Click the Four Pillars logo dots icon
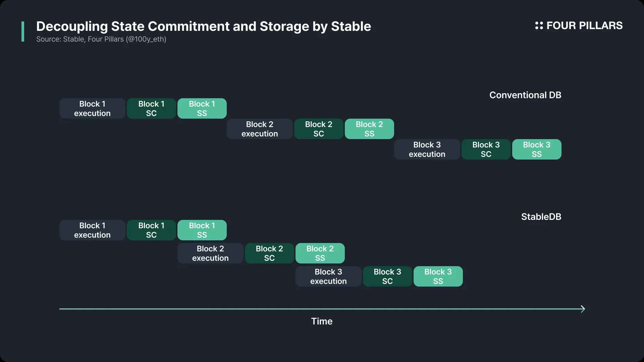 click(539, 25)
